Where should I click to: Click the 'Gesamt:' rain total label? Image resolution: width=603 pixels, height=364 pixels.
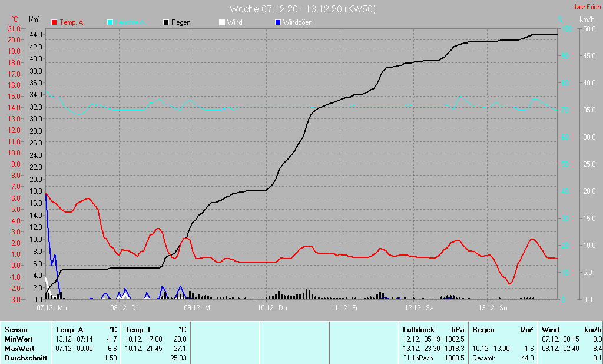(484, 358)
